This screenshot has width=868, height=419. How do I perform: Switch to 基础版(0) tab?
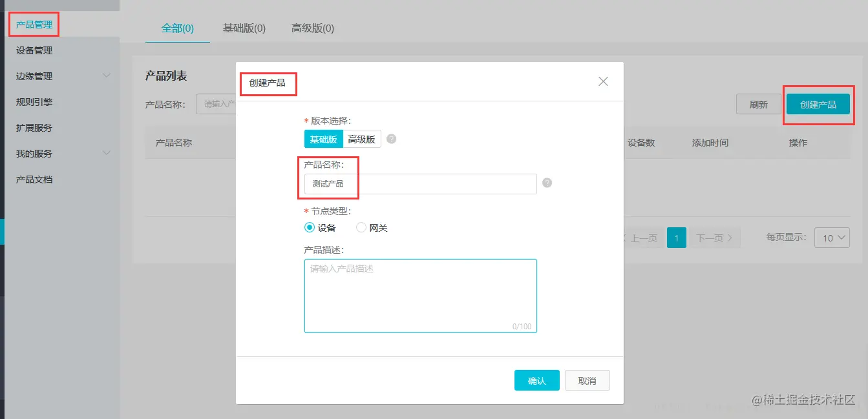[x=244, y=28]
